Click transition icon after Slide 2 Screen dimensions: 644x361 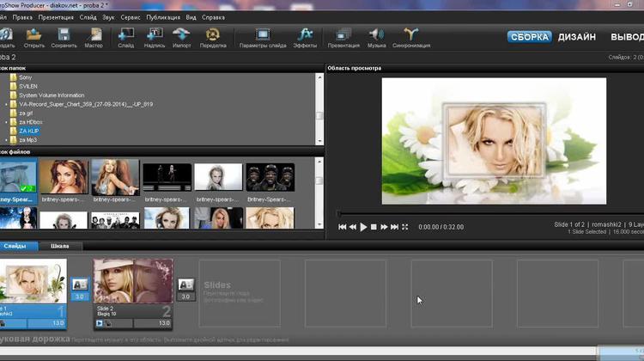185,285
